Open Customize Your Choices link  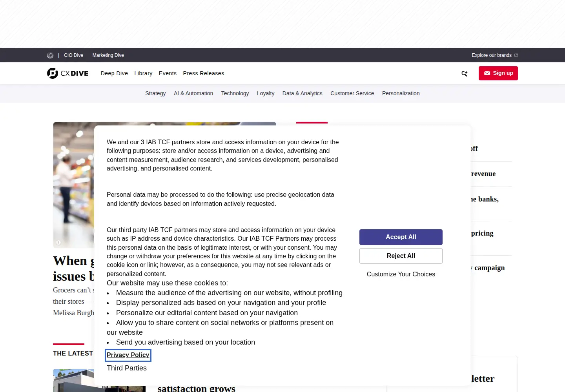(401, 274)
